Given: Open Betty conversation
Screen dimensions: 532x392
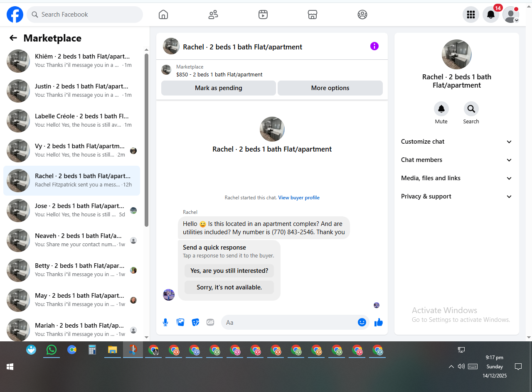Looking at the screenshot, I should [x=71, y=270].
